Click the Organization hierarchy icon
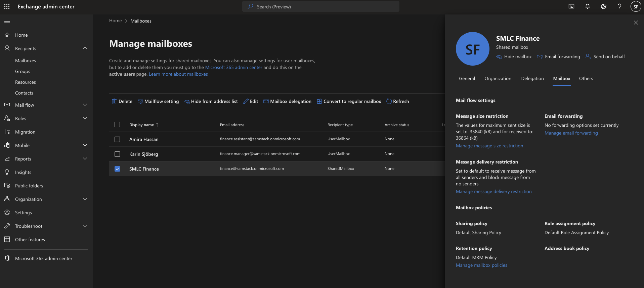Viewport: 644px width, 288px height. click(7, 199)
